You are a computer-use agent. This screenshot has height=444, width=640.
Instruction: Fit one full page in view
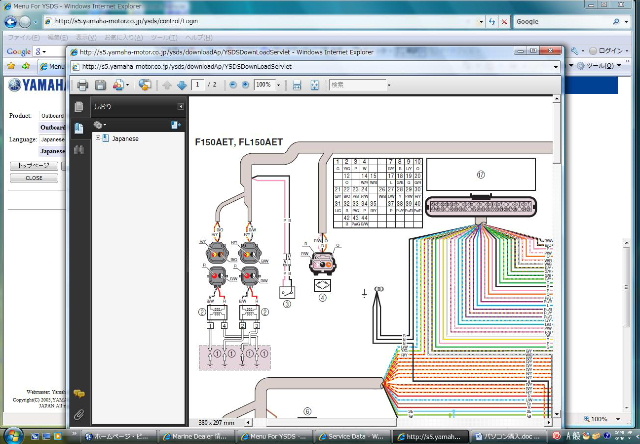click(x=314, y=85)
